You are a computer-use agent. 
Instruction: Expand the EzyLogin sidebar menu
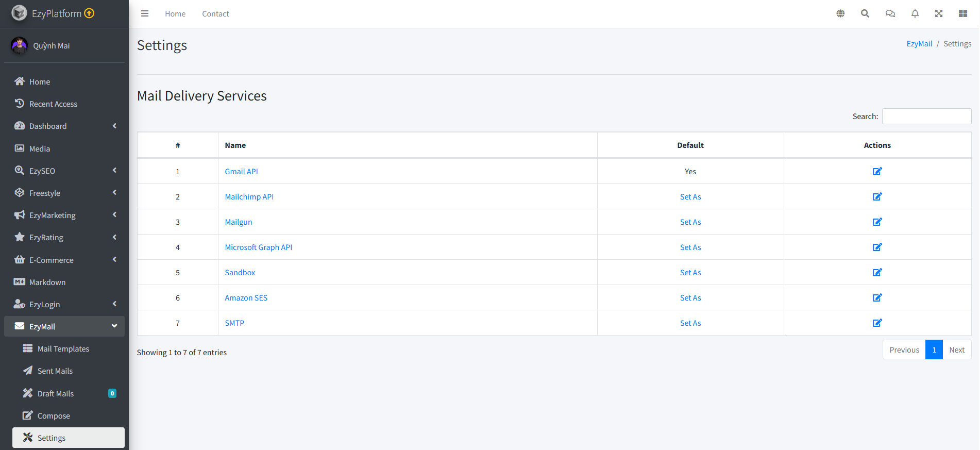(x=64, y=304)
